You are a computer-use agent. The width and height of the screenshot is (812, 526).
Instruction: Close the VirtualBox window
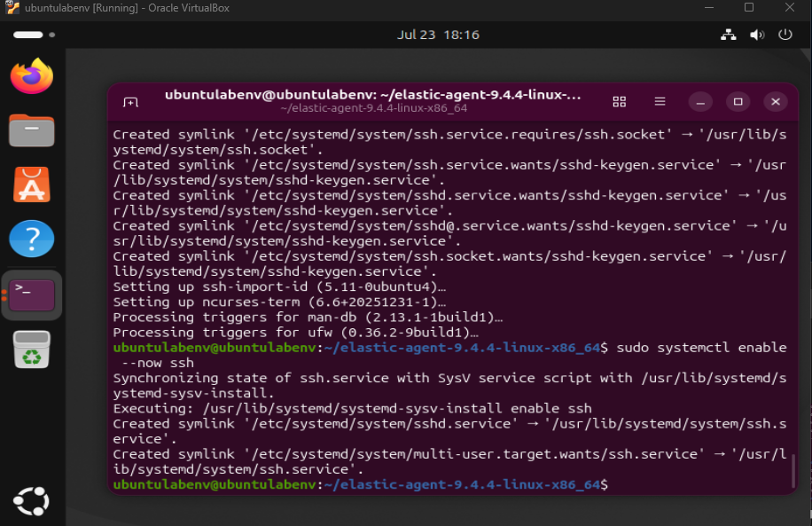click(789, 8)
